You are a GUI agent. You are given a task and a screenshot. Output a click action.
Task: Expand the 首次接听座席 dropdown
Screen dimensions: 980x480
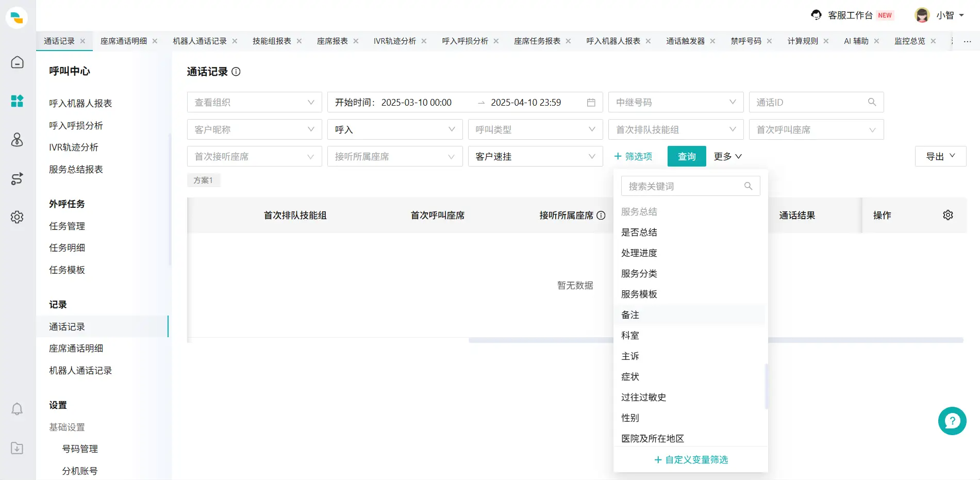point(255,156)
